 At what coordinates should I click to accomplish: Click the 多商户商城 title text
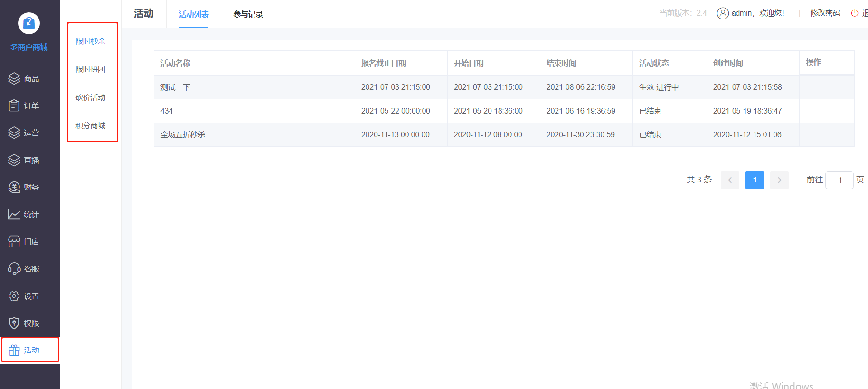(x=29, y=47)
